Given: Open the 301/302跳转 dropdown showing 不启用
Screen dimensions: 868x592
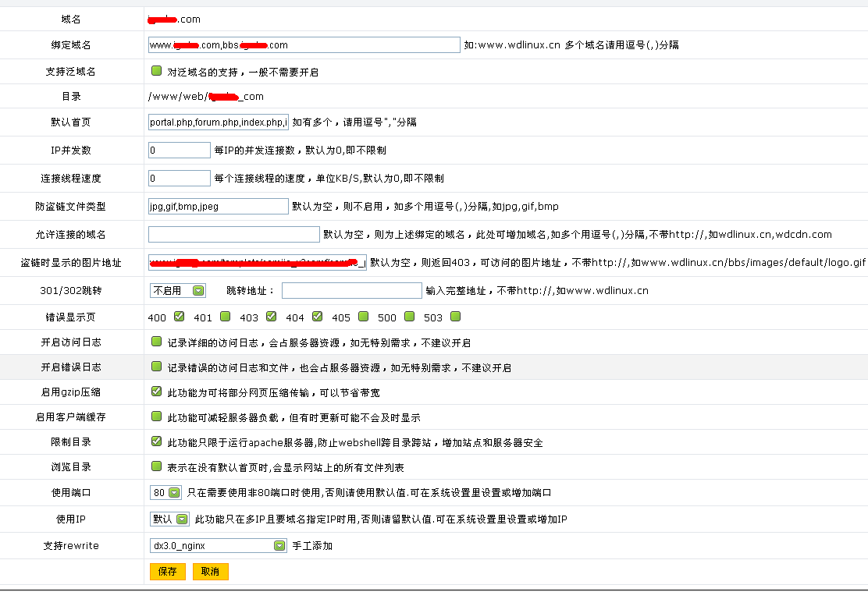Looking at the screenshot, I should click(177, 290).
